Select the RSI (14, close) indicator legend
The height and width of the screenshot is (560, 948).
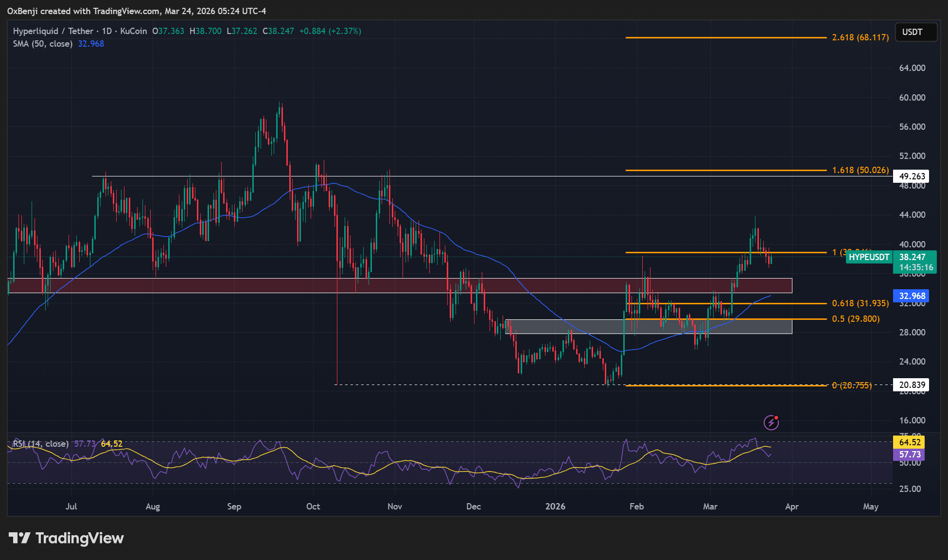click(41, 444)
